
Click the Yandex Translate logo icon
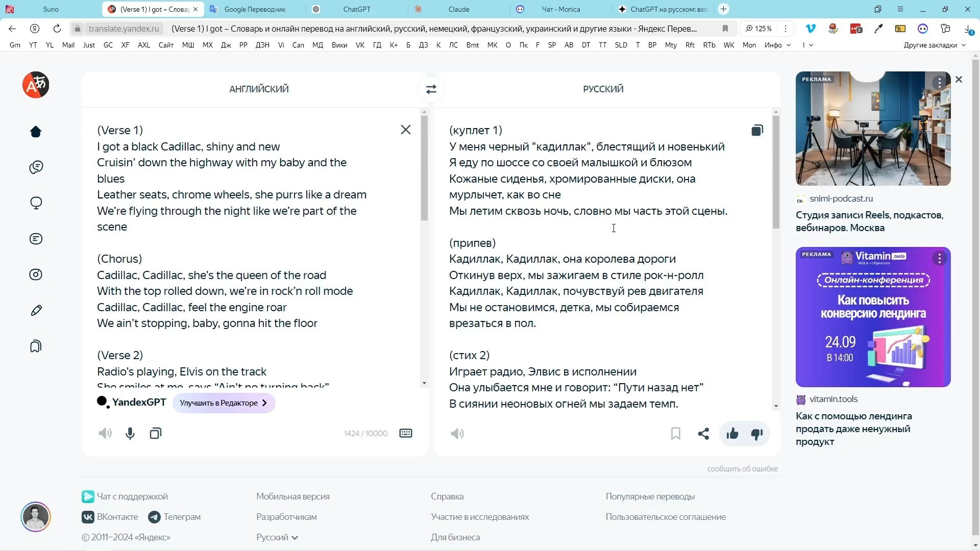click(36, 85)
